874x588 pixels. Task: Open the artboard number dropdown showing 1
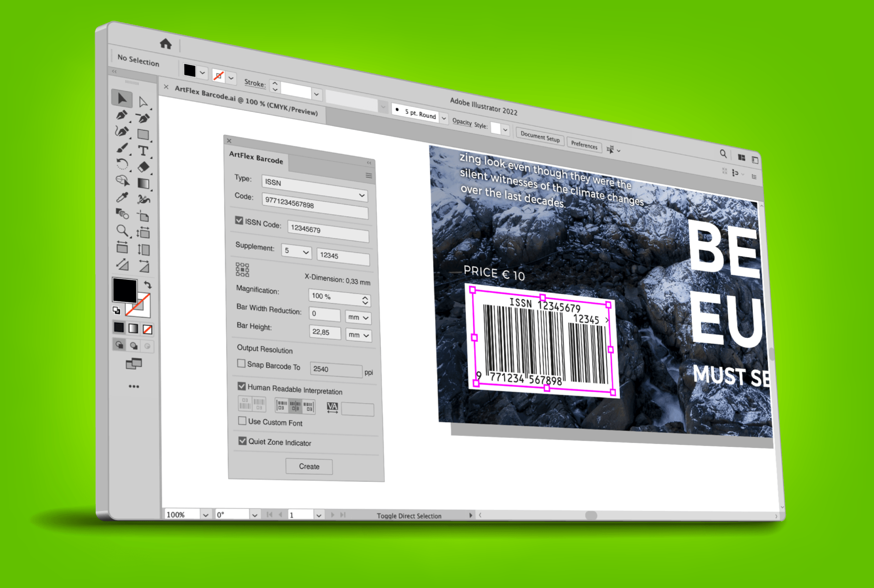click(319, 515)
